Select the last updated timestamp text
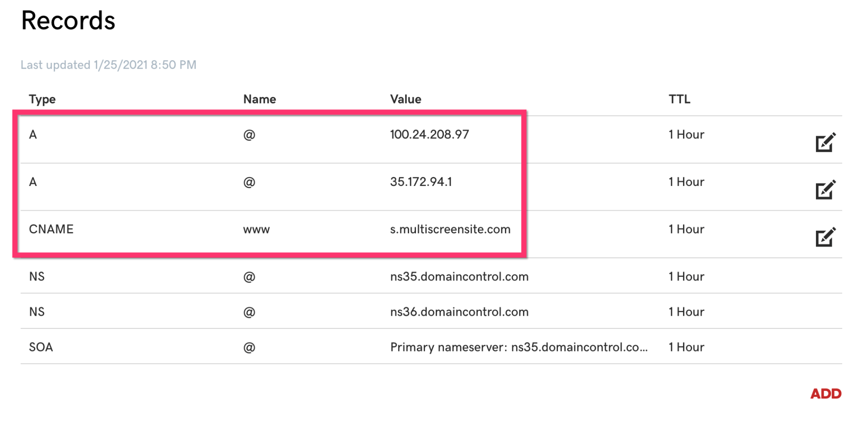 108,65
